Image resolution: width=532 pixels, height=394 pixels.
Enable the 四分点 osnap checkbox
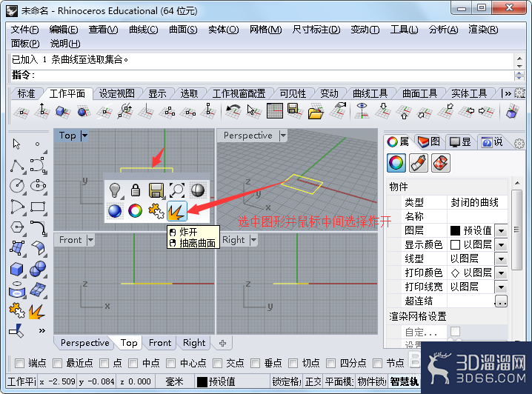click(x=330, y=363)
